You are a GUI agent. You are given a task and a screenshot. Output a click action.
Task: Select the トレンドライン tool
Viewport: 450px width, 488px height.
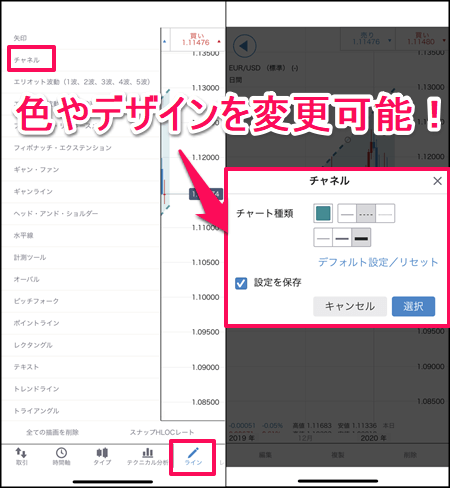[x=36, y=389]
